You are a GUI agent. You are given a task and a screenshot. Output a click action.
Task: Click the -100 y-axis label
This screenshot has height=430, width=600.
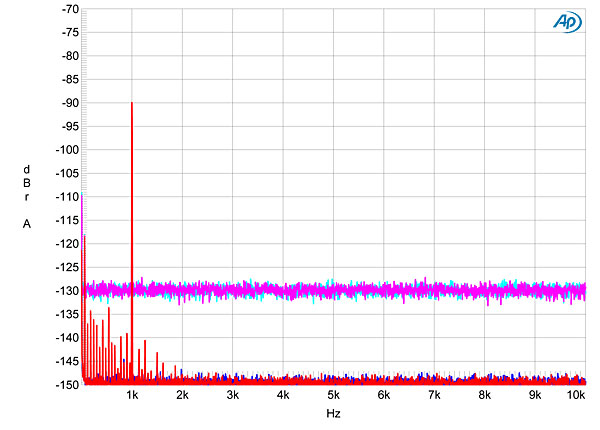tap(67, 150)
